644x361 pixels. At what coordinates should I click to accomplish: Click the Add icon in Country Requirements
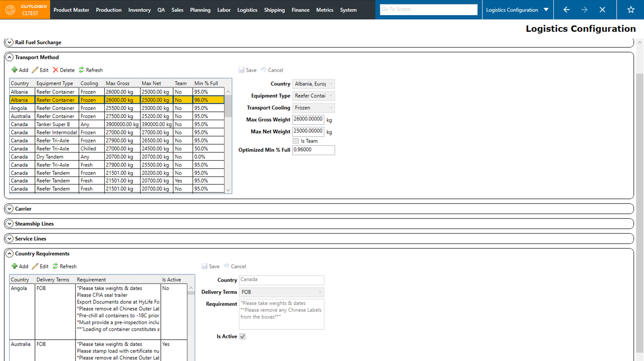(x=15, y=266)
